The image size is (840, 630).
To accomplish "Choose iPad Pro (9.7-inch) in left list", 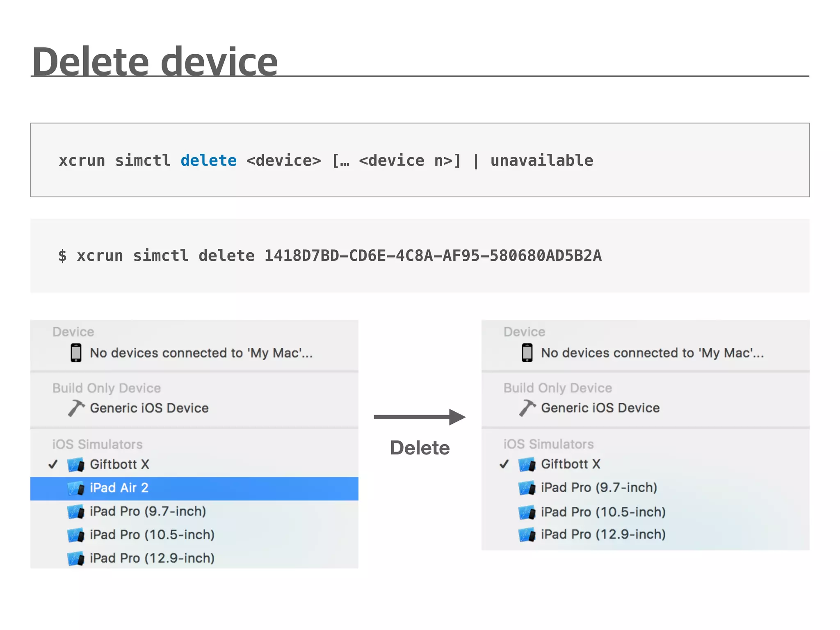I will coord(148,511).
